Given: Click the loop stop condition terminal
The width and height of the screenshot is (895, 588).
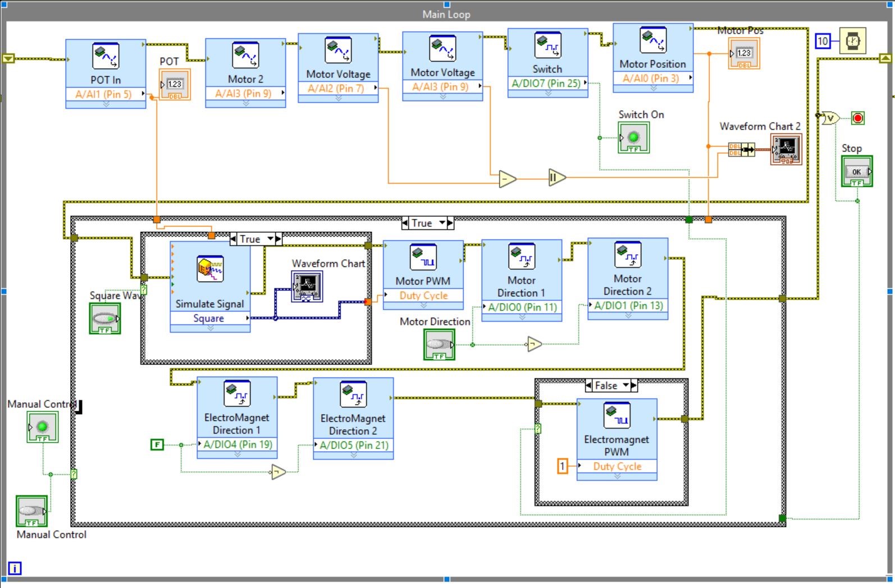Looking at the screenshot, I should point(858,118).
